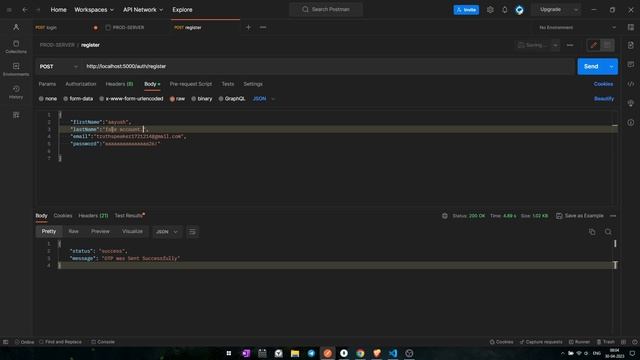Switch to the Authorization tab
The height and width of the screenshot is (360, 640).
pos(81,84)
